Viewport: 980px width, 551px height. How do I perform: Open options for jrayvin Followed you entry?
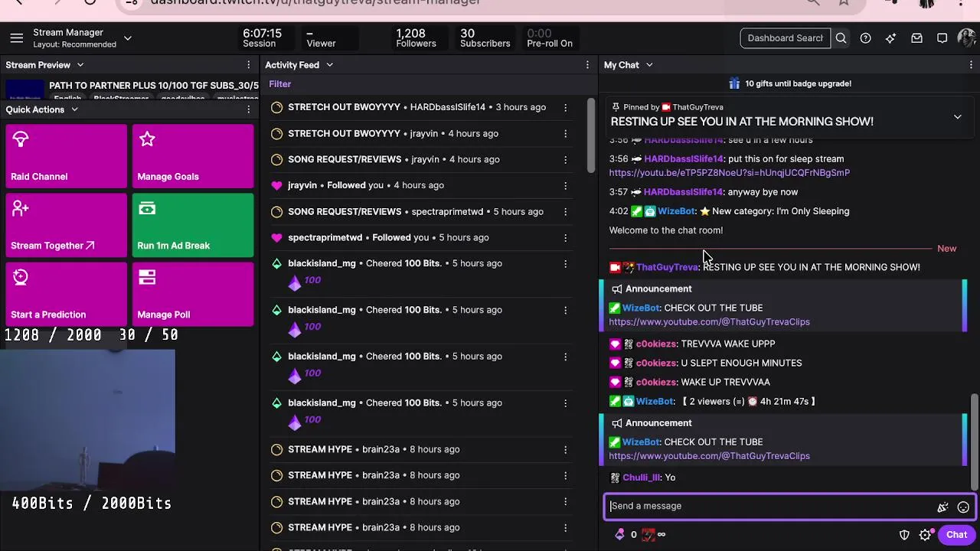coord(565,185)
